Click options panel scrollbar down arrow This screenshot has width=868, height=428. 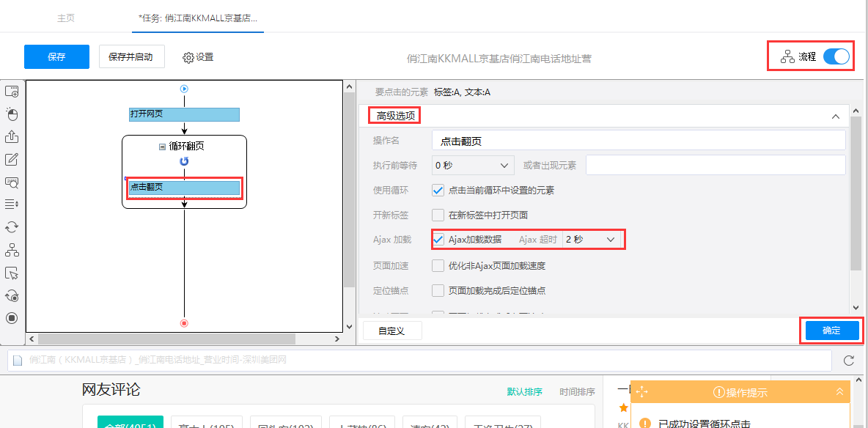point(856,307)
